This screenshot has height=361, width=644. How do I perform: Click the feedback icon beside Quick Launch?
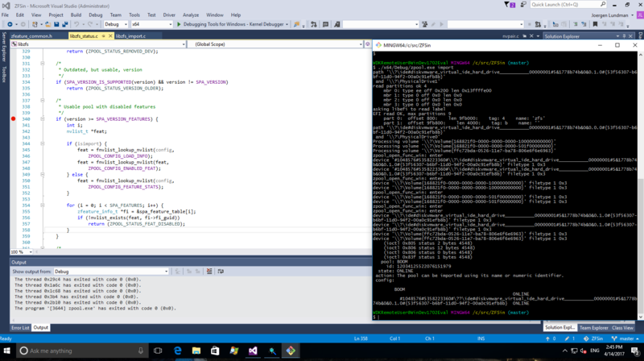point(523,5)
